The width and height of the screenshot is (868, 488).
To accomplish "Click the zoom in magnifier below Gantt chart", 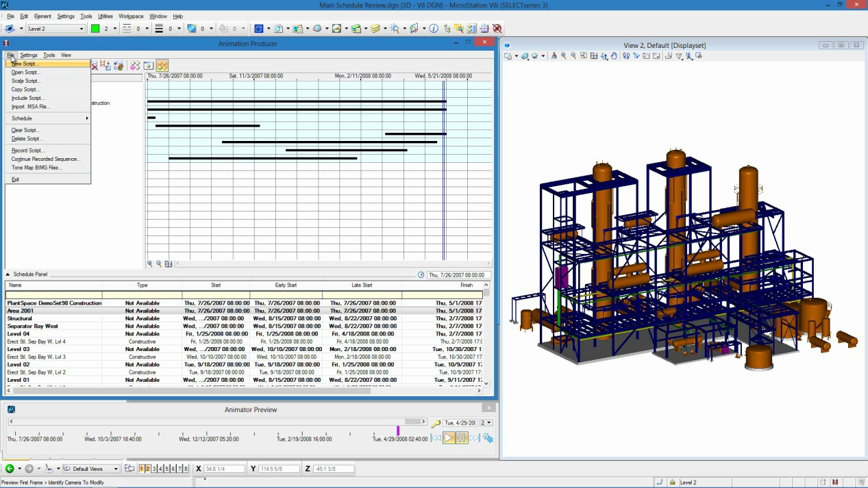I will coord(150,264).
